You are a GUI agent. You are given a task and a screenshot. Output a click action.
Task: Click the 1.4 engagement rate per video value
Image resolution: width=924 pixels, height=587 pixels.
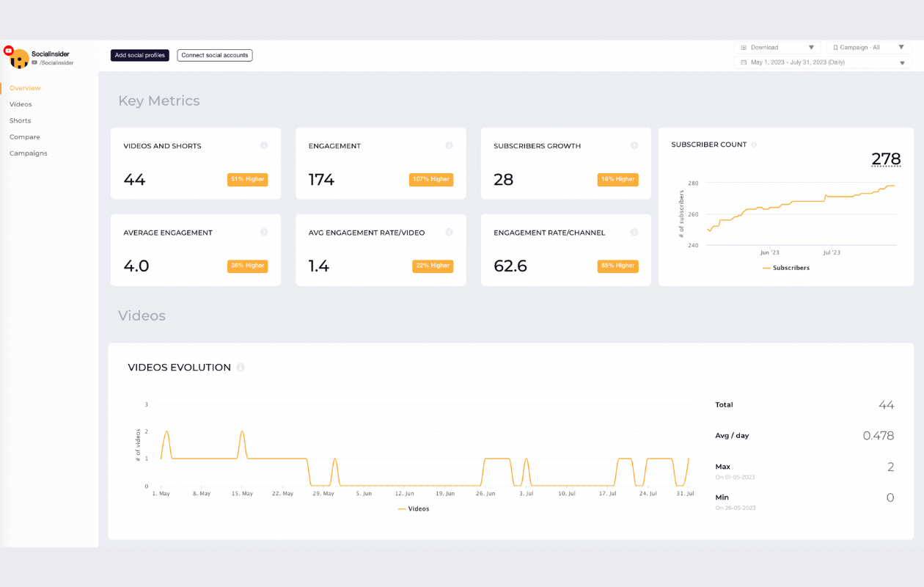(x=319, y=266)
